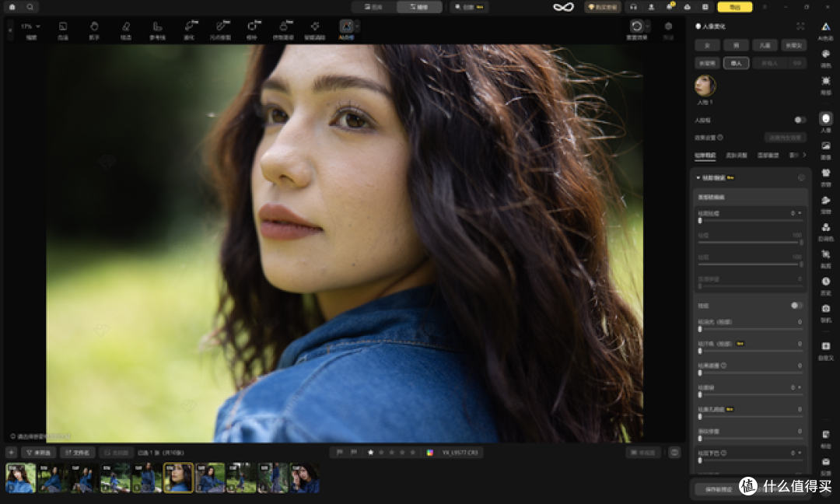This screenshot has width=840, height=504.
Task: Open the user account icon
Action: tap(652, 7)
